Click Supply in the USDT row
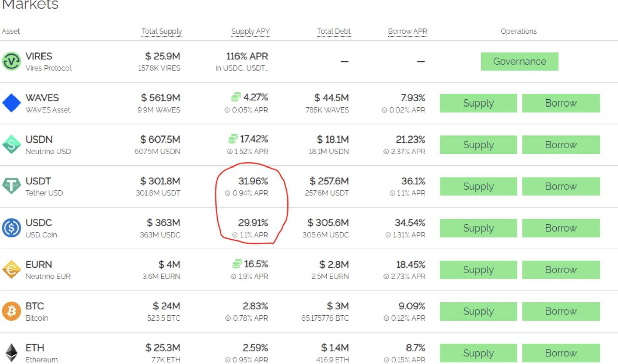Image resolution: width=618 pixels, height=364 pixels. [x=478, y=186]
